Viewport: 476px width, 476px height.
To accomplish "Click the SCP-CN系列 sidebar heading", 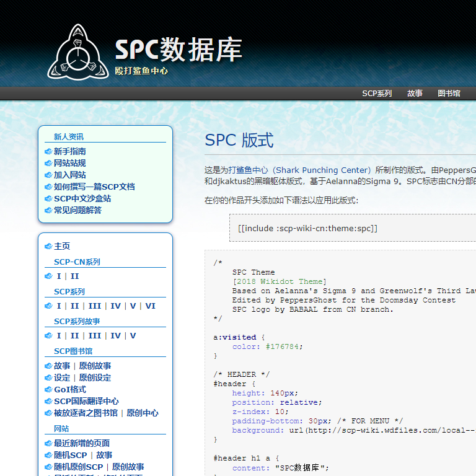I will [77, 262].
